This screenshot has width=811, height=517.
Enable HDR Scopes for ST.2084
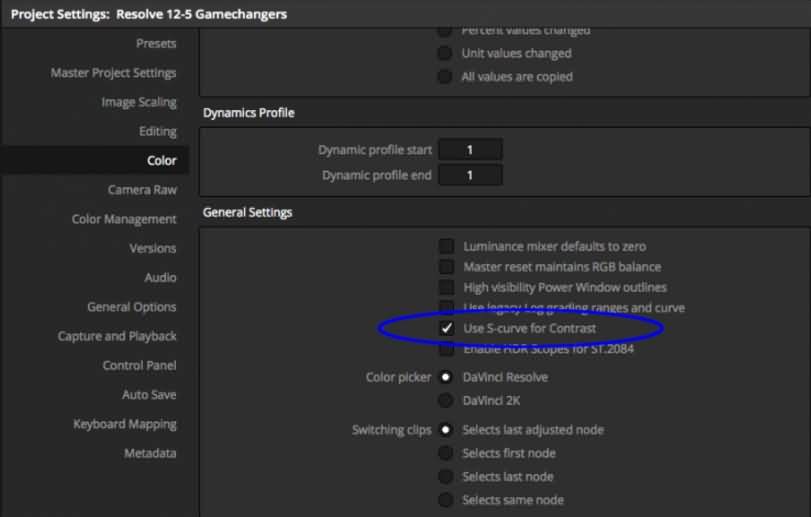coord(447,350)
